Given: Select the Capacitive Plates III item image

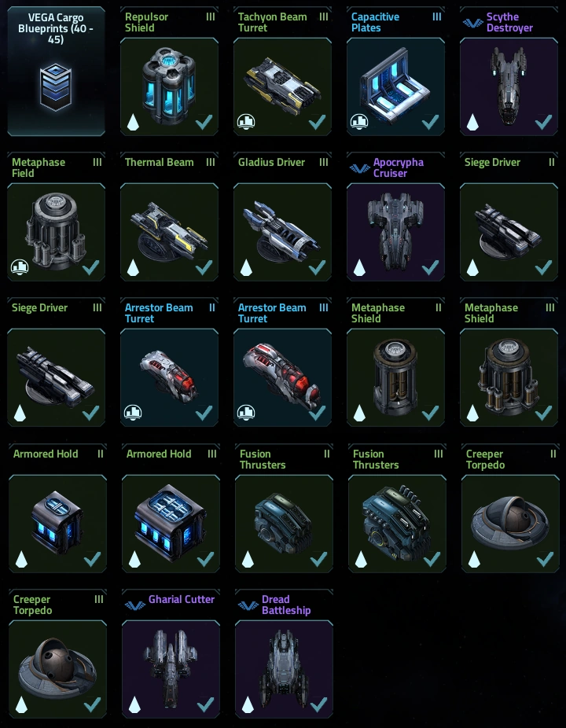Looking at the screenshot, I should click(x=395, y=86).
